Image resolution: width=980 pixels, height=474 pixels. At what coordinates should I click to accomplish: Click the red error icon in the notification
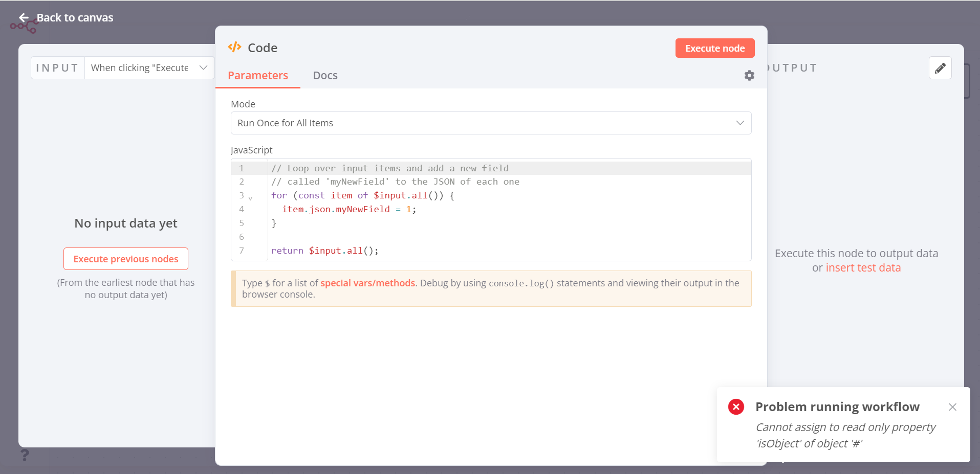pyautogui.click(x=736, y=407)
